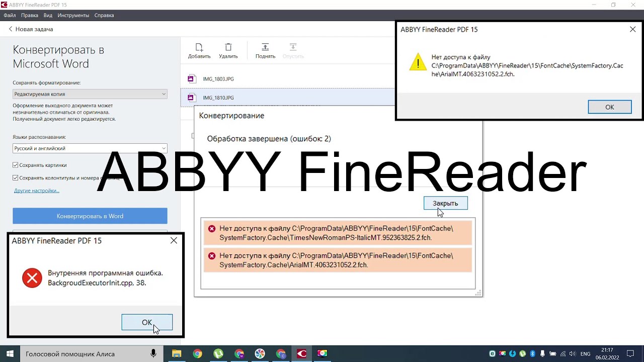Click the blue lightning tray icon

click(513, 354)
